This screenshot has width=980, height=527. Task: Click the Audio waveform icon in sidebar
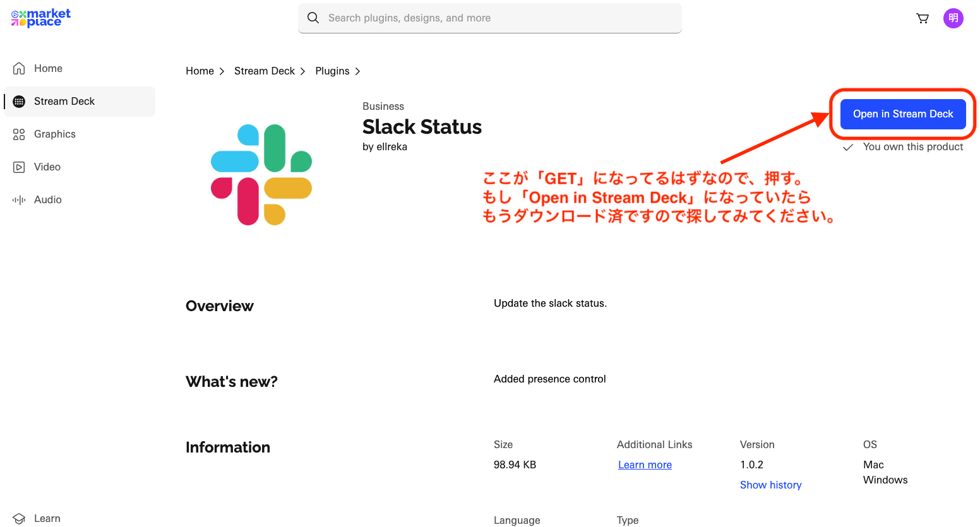[x=20, y=199]
